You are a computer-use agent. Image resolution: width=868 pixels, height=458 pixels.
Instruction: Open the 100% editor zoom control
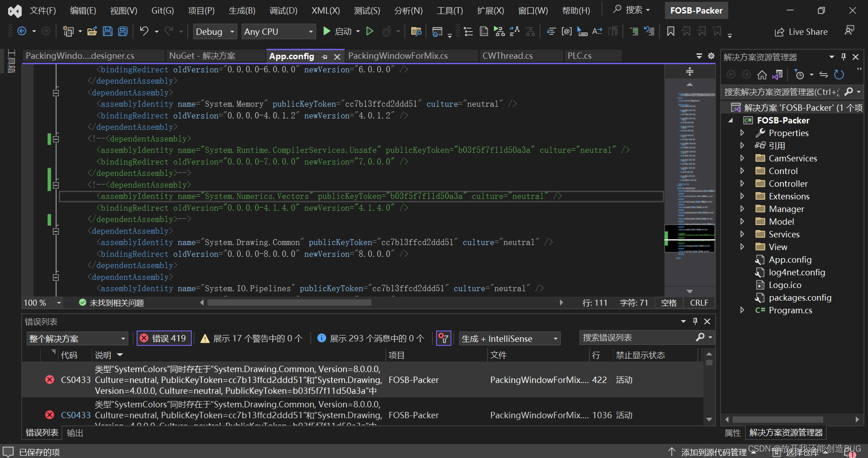[x=41, y=302]
